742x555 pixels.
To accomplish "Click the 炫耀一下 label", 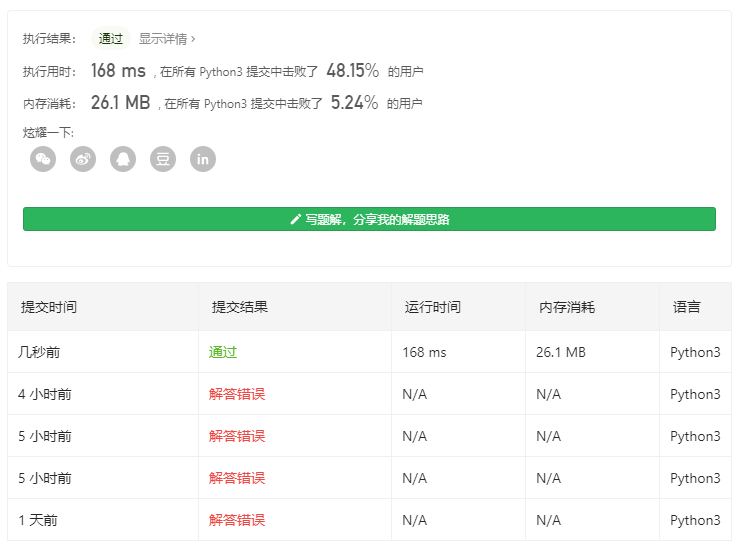I will pyautogui.click(x=48, y=132).
